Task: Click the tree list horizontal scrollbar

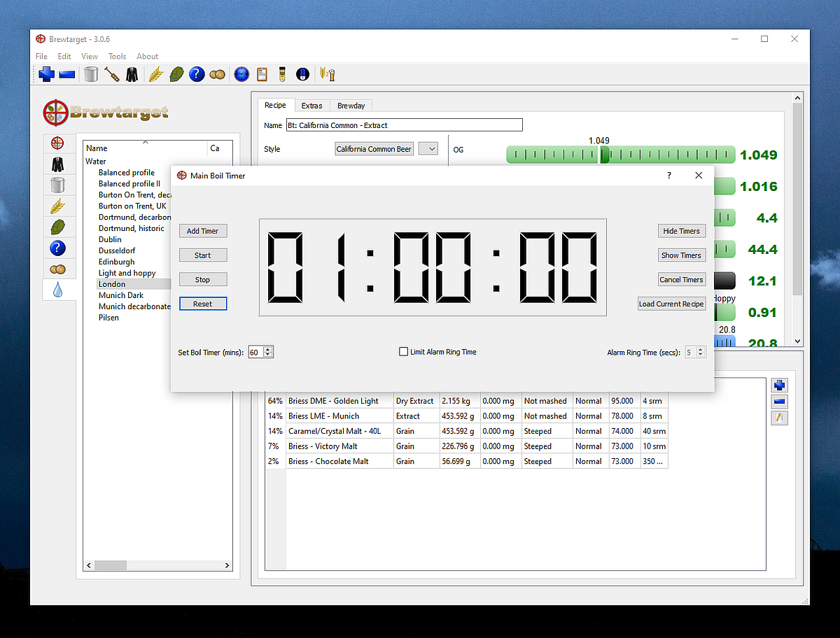Action: tap(110, 565)
